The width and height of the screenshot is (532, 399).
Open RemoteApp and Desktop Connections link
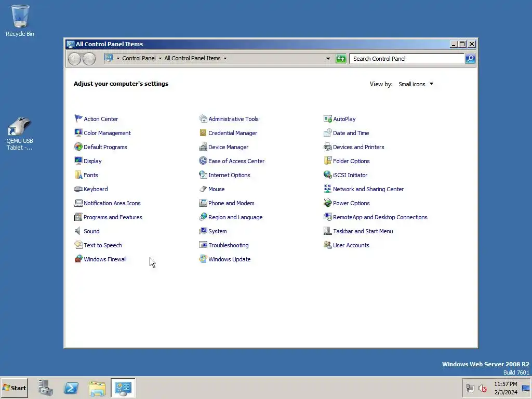tap(380, 217)
